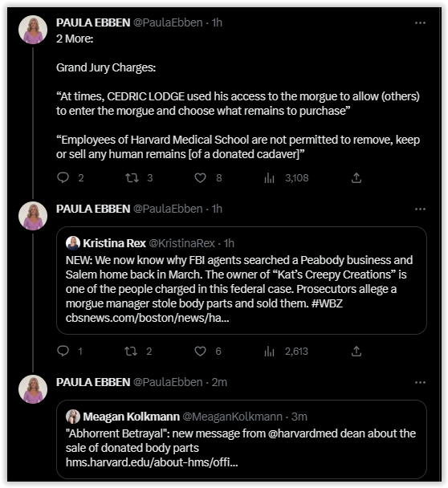Retweet the Grand Jury Charges tweet
The width and height of the screenshot is (448, 488).
[x=132, y=177]
